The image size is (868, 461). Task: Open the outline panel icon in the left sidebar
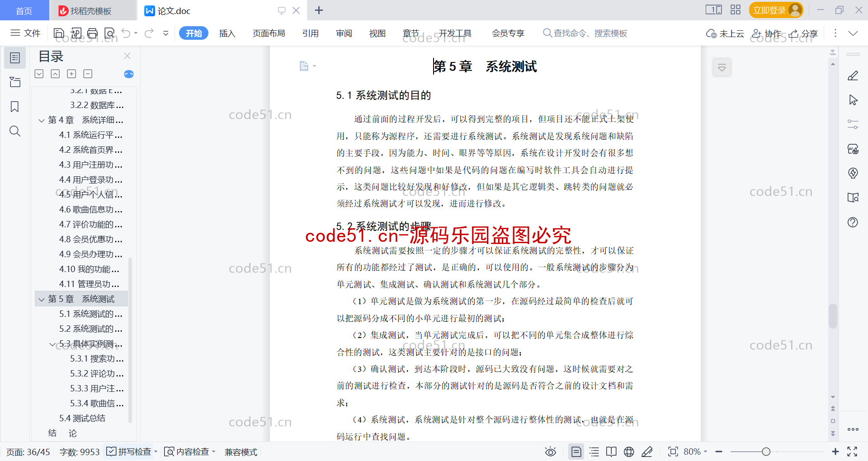pos(15,58)
